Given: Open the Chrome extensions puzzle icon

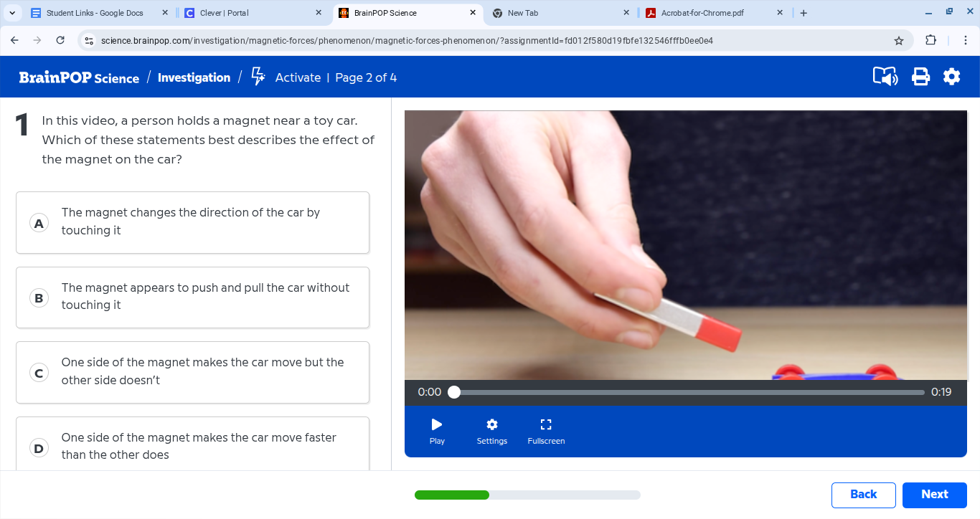Looking at the screenshot, I should point(930,41).
